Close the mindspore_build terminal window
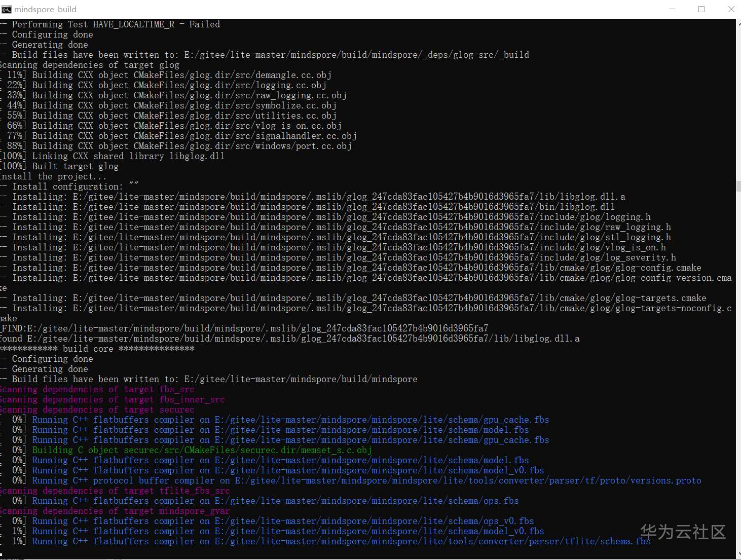741x560 pixels. click(731, 9)
